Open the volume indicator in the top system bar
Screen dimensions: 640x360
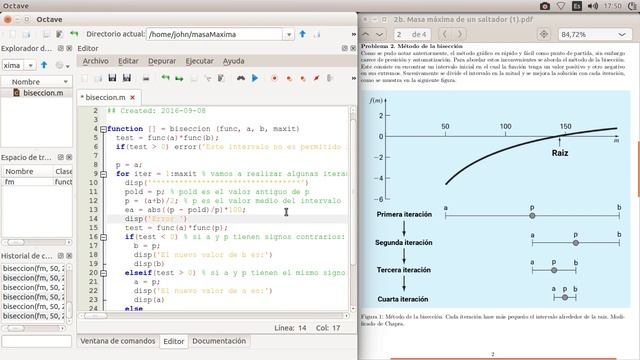(593, 6)
